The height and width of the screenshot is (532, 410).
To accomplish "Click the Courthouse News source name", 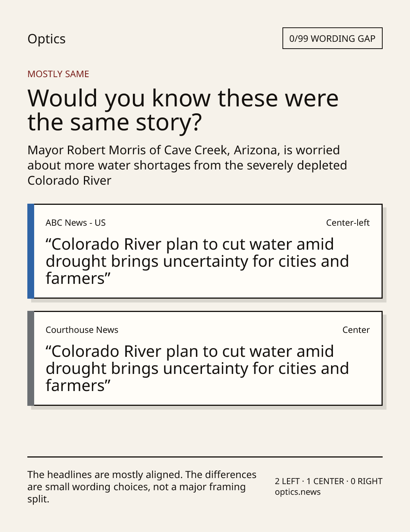I will coord(82,330).
